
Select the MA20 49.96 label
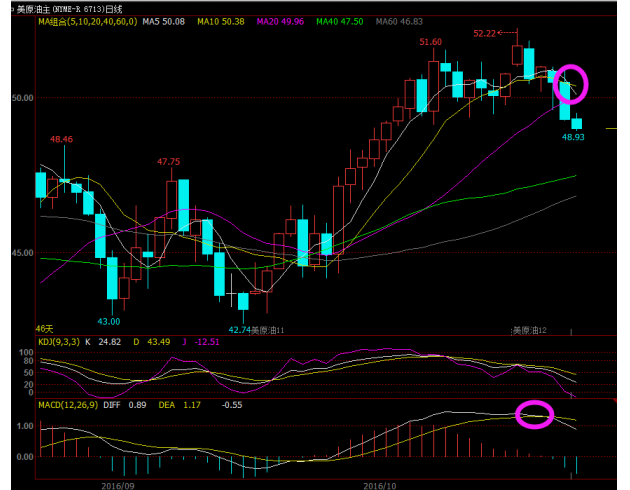(280, 22)
